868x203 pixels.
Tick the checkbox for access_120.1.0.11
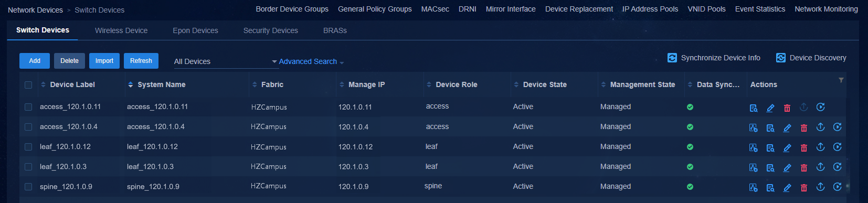point(28,107)
